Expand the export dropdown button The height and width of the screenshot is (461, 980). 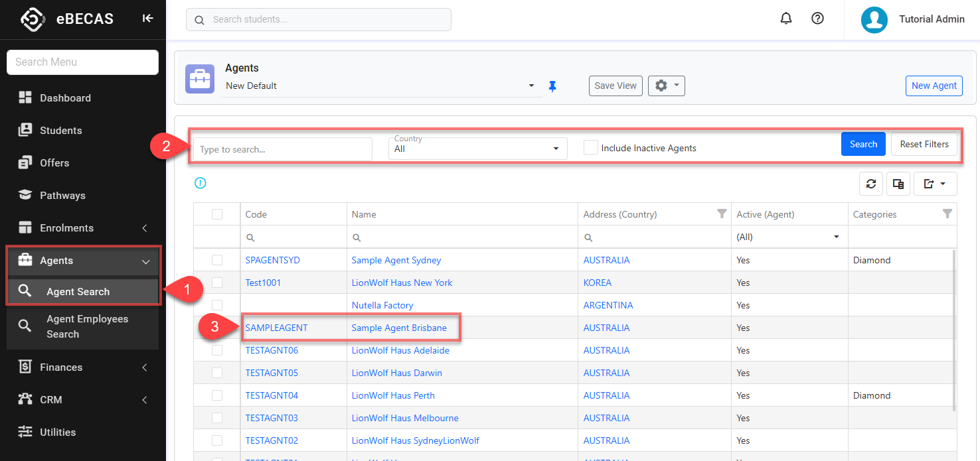pyautogui.click(x=935, y=184)
